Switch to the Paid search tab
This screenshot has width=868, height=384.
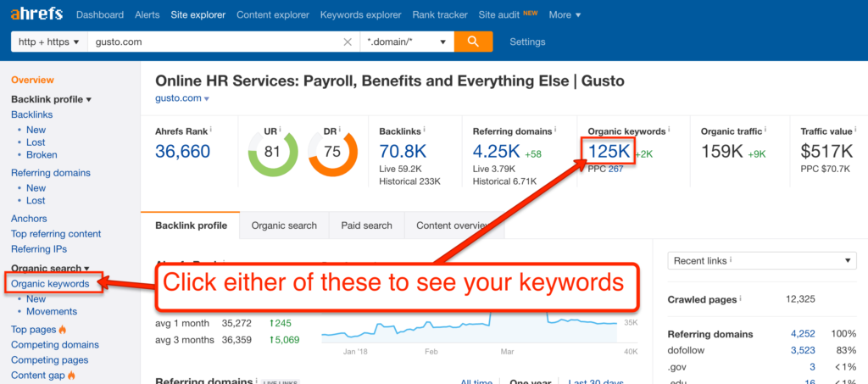pos(366,225)
